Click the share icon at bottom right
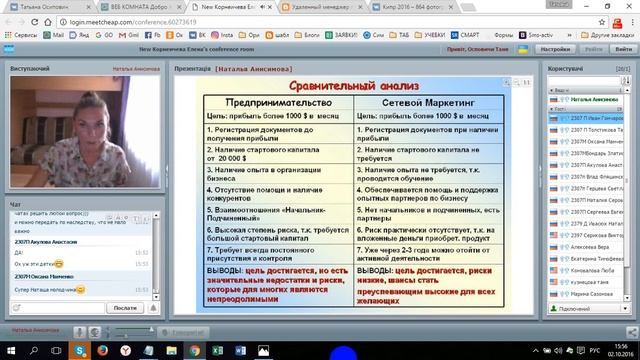 pyautogui.click(x=632, y=332)
